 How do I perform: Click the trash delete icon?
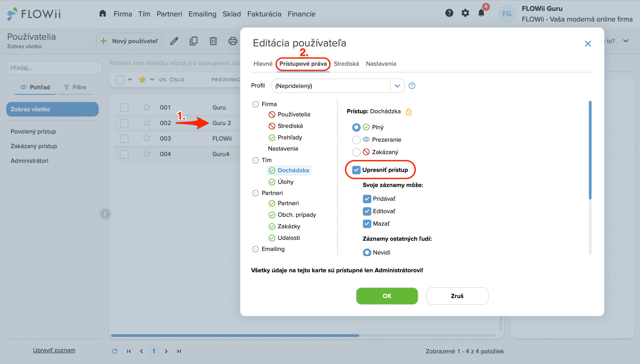[x=213, y=41]
